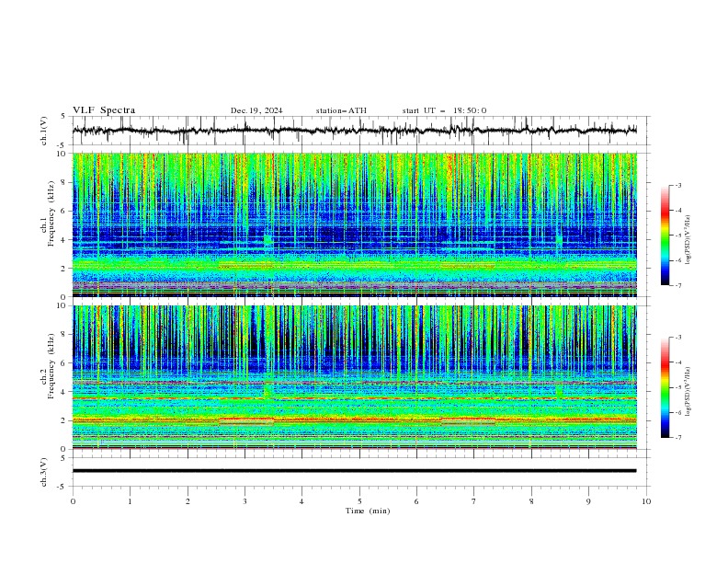Image resolution: width=728 pixels, height=563 pixels.
Task: Click the log(PSD) label beside ch.2 color bar
Action: coord(688,392)
